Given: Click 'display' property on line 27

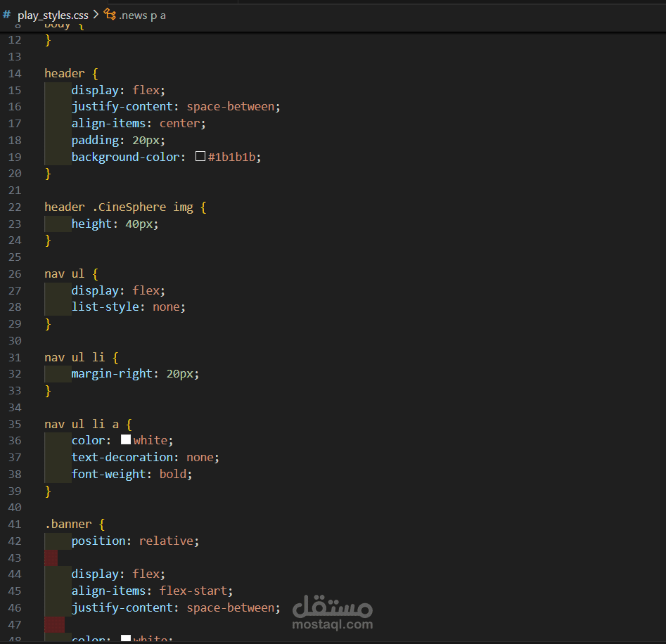Looking at the screenshot, I should 95,290.
